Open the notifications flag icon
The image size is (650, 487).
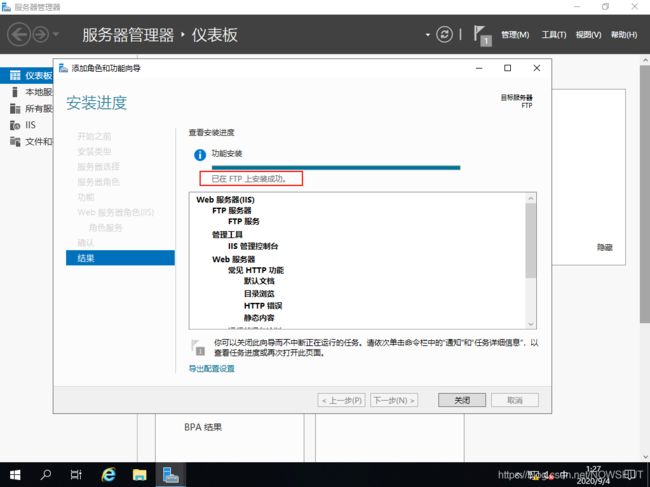pyautogui.click(x=482, y=35)
